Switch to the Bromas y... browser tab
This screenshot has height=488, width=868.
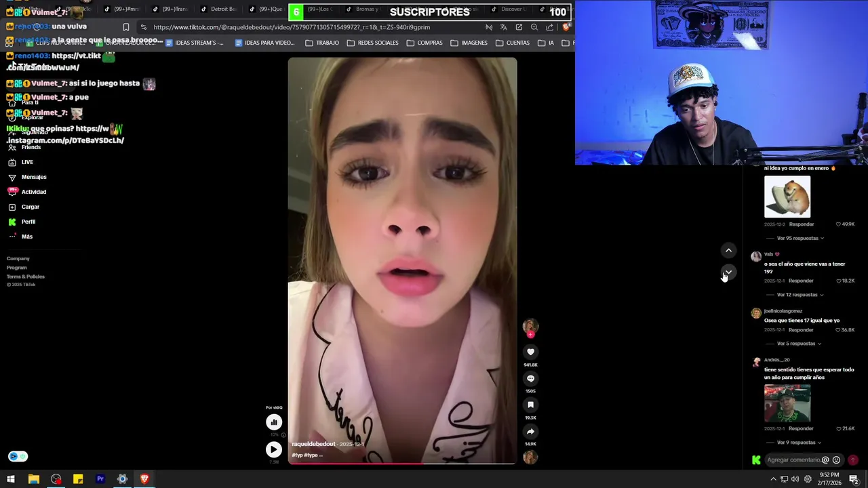[363, 9]
